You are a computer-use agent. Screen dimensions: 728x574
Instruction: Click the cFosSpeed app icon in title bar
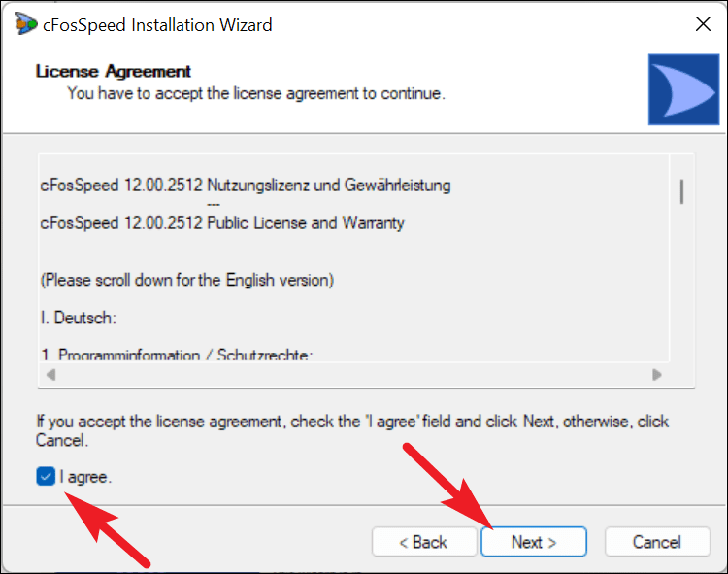[25, 23]
